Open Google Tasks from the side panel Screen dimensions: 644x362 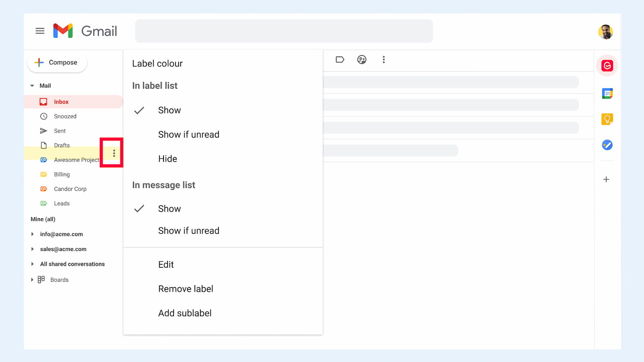pyautogui.click(x=607, y=145)
